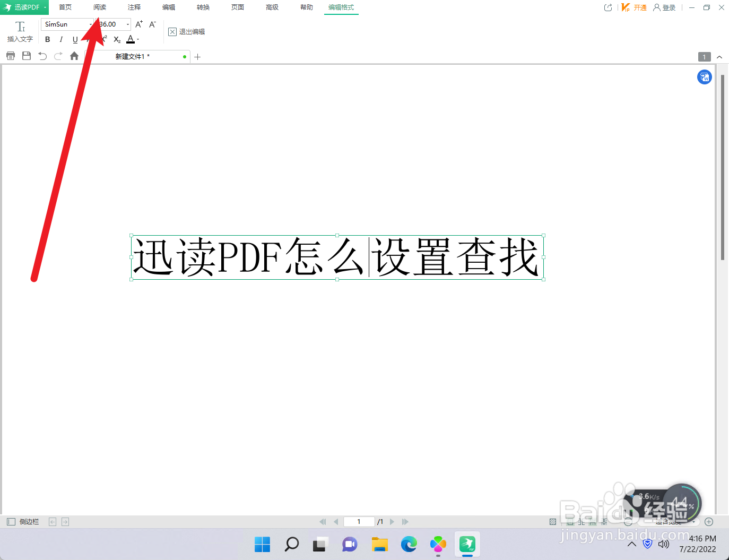Click the print icon
This screenshot has width=729, height=560.
pos(11,56)
